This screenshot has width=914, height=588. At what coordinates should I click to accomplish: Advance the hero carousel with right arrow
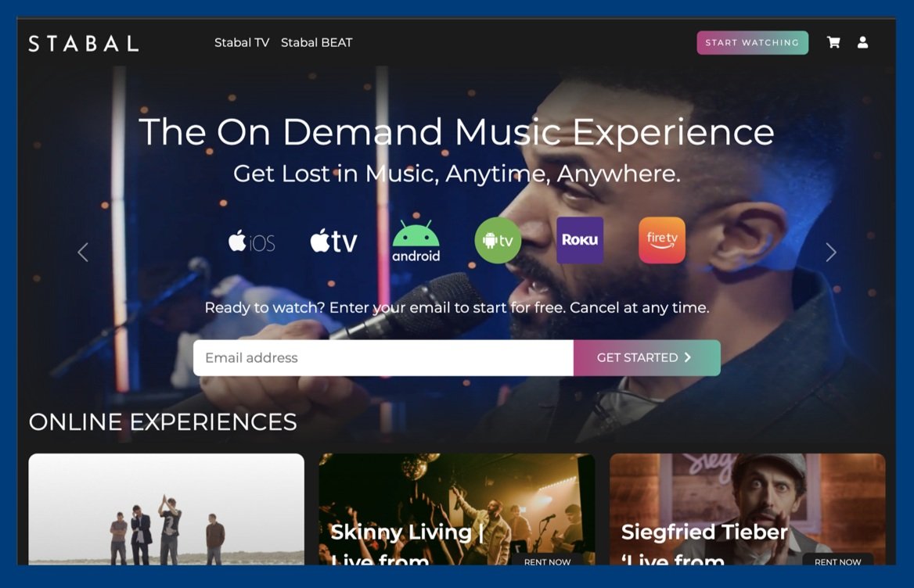(830, 252)
